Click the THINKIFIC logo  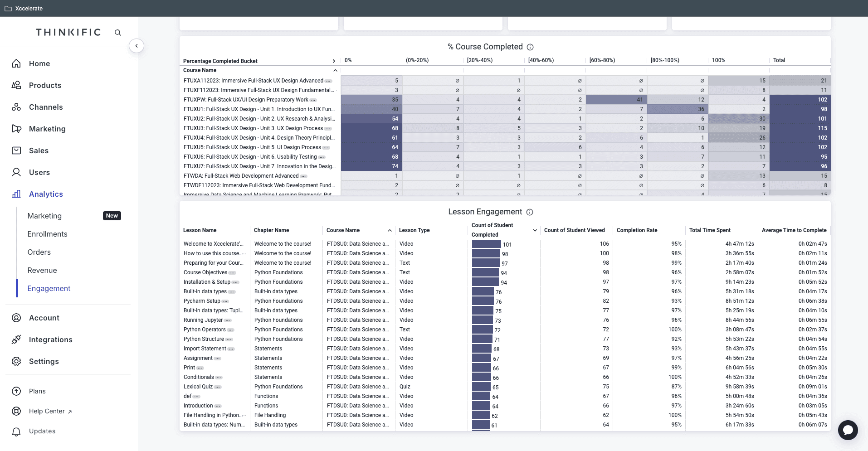click(68, 32)
